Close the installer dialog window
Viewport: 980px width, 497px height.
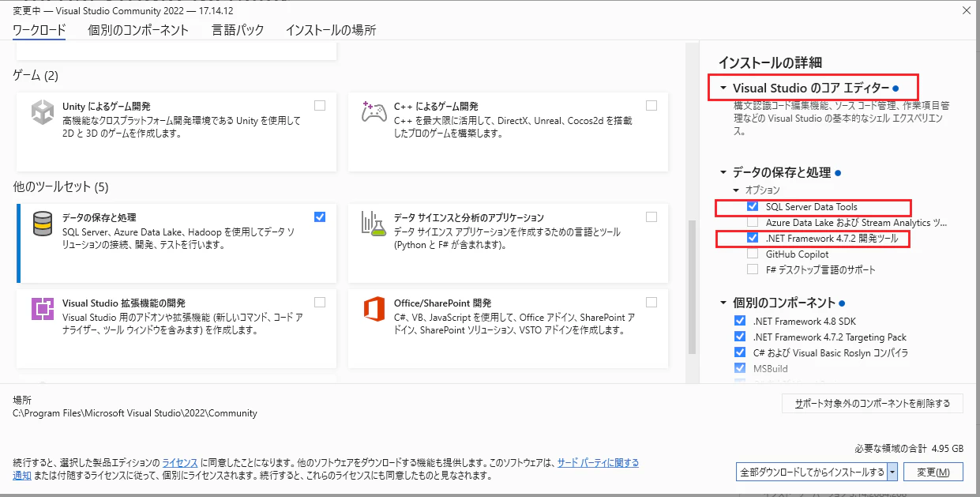click(x=967, y=10)
